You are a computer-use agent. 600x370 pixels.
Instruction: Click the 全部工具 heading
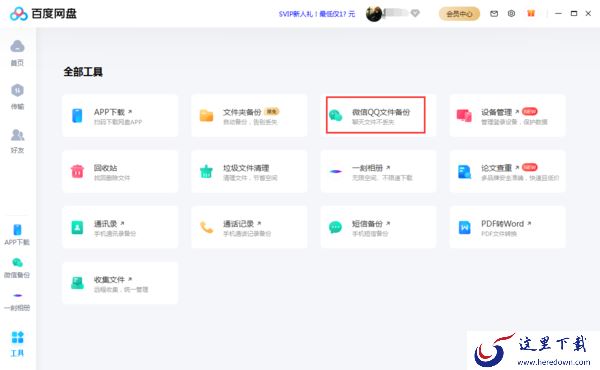83,72
